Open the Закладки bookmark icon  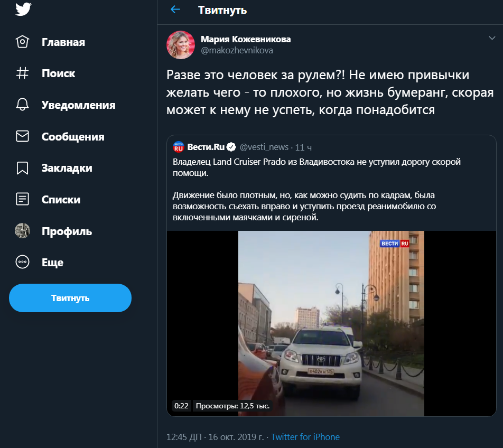(22, 168)
